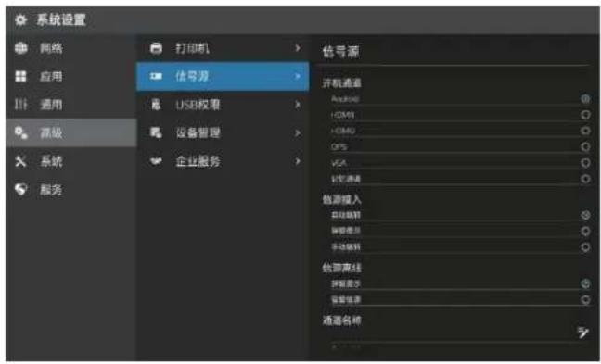Click the 设备管理 device icon

click(x=156, y=132)
